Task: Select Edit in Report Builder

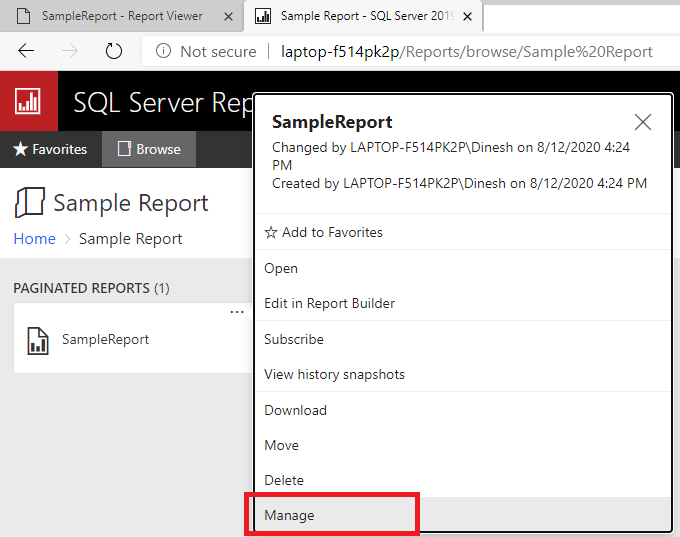Action: click(x=329, y=303)
